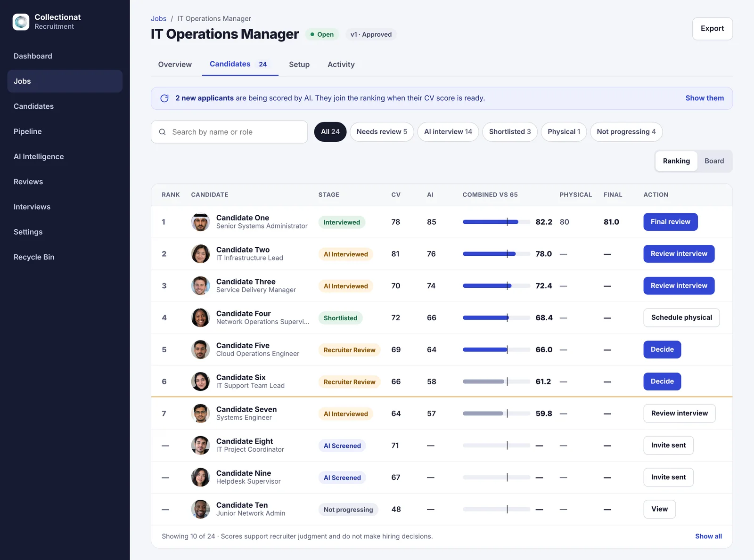
Task: Open AI Intelligence in sidebar
Action: click(65, 156)
